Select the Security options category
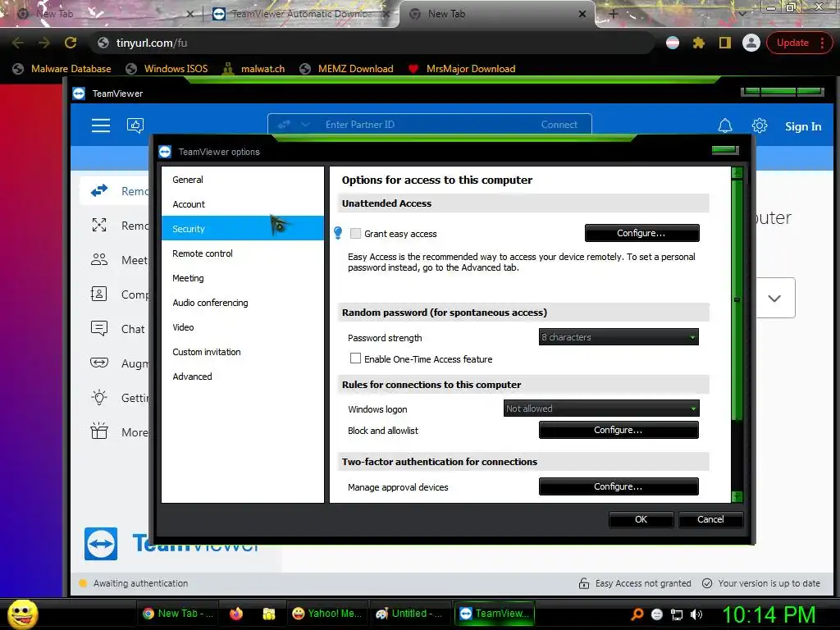 243,229
